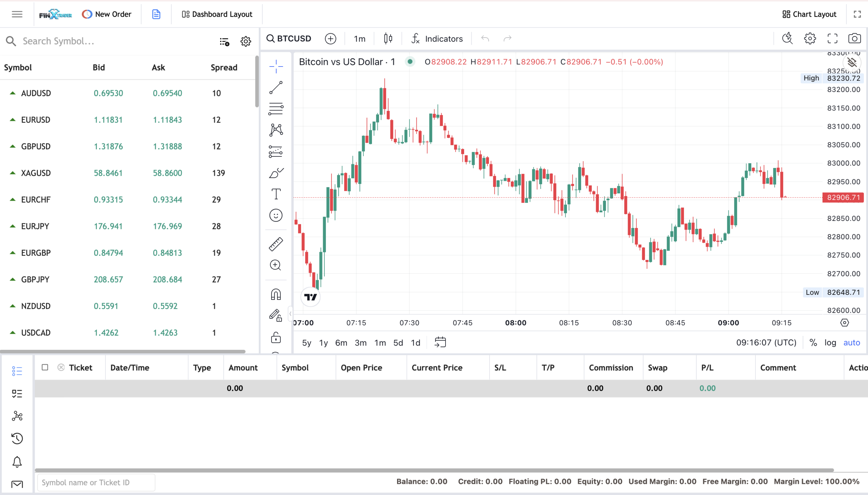Open the candlestick chart type dropdown
Viewport: 868px width, 495px height.
pyautogui.click(x=388, y=38)
